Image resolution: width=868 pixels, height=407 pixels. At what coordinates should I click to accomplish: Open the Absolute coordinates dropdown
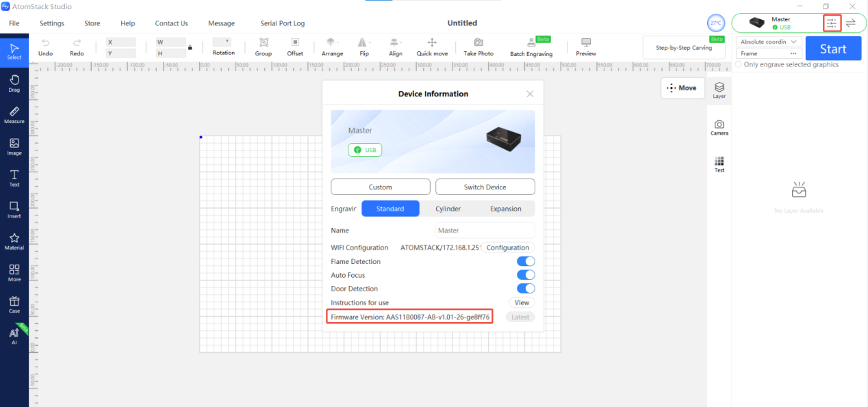(x=769, y=42)
